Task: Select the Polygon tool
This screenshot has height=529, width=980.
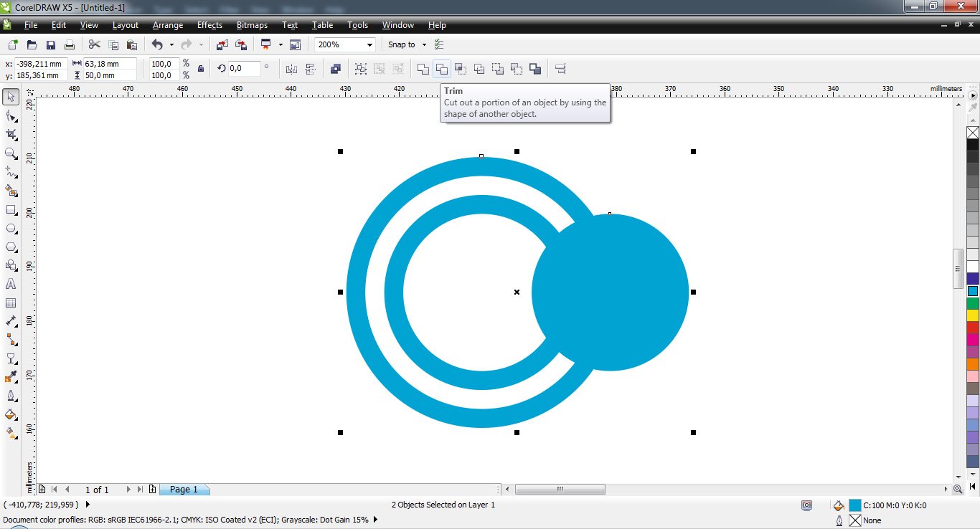Action: [11, 247]
